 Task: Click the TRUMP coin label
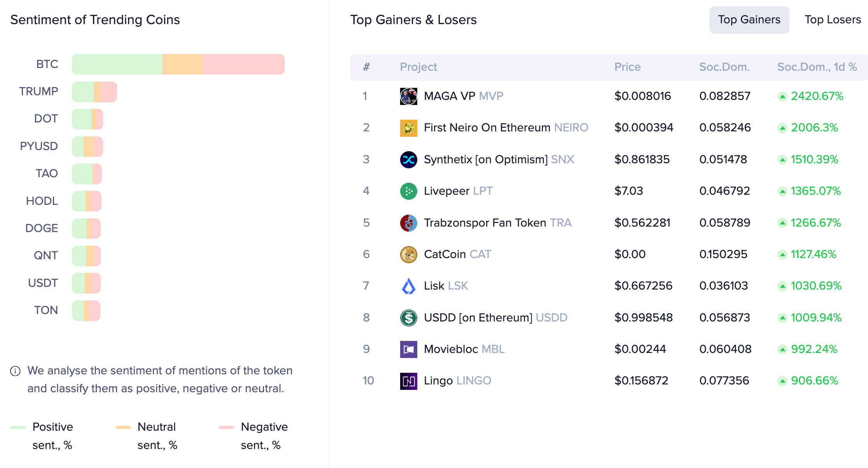coord(38,91)
